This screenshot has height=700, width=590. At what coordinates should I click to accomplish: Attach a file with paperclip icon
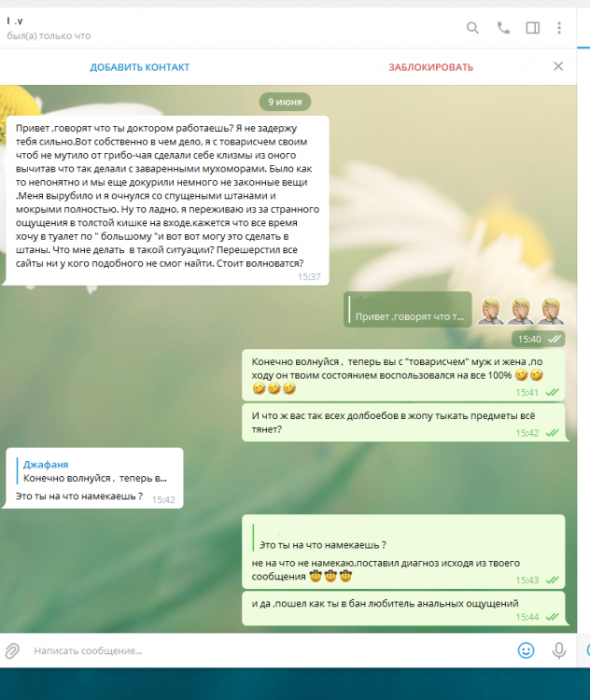(x=12, y=651)
